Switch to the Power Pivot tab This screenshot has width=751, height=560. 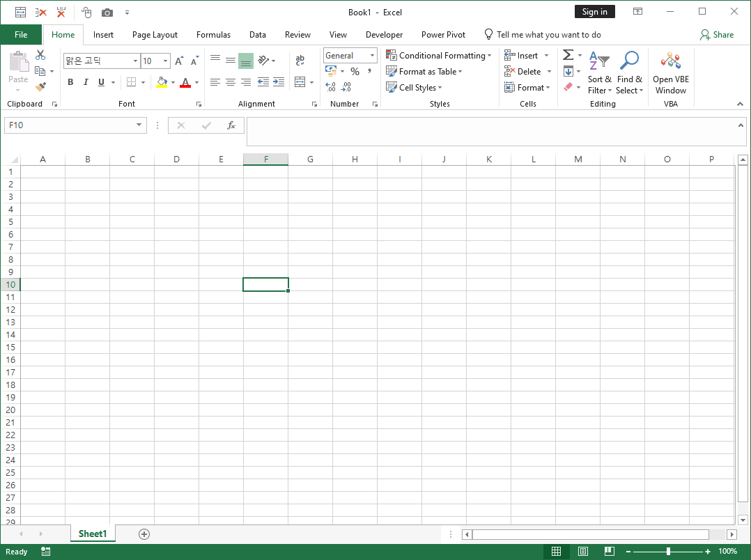tap(443, 35)
